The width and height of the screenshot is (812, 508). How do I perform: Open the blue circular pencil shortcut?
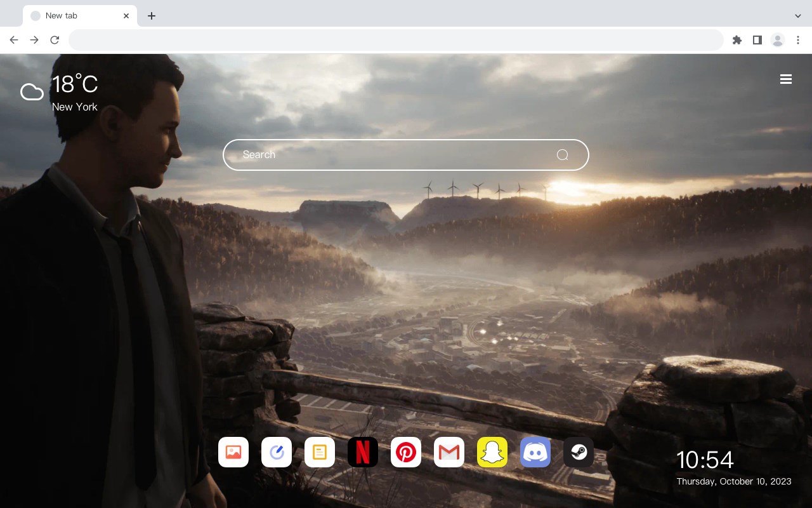pos(277,452)
